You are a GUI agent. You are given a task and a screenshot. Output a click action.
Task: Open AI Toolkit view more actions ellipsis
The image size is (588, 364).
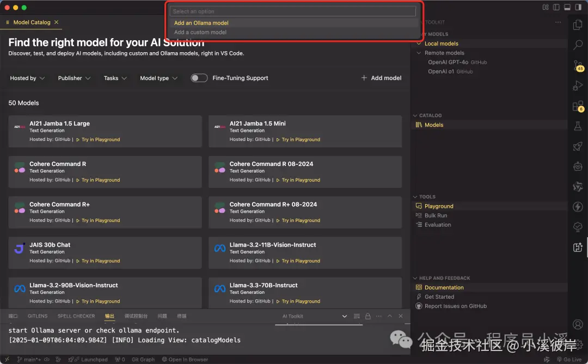pyautogui.click(x=558, y=22)
